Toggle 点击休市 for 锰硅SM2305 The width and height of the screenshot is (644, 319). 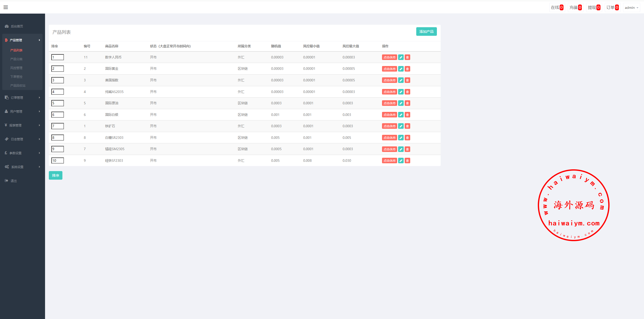coord(389,149)
